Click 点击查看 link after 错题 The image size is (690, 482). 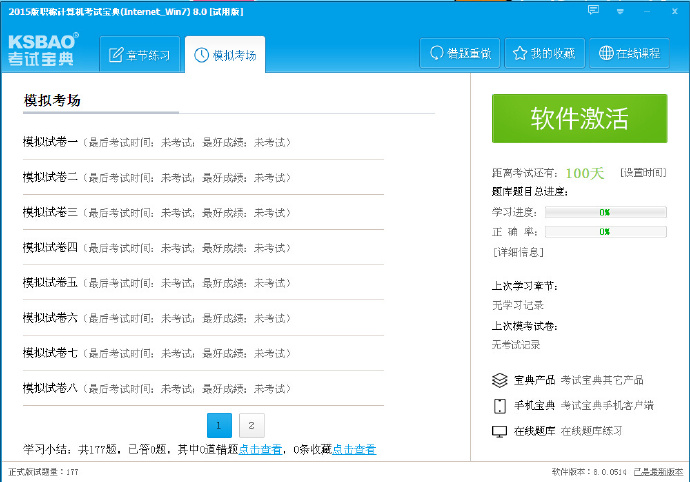(260, 449)
